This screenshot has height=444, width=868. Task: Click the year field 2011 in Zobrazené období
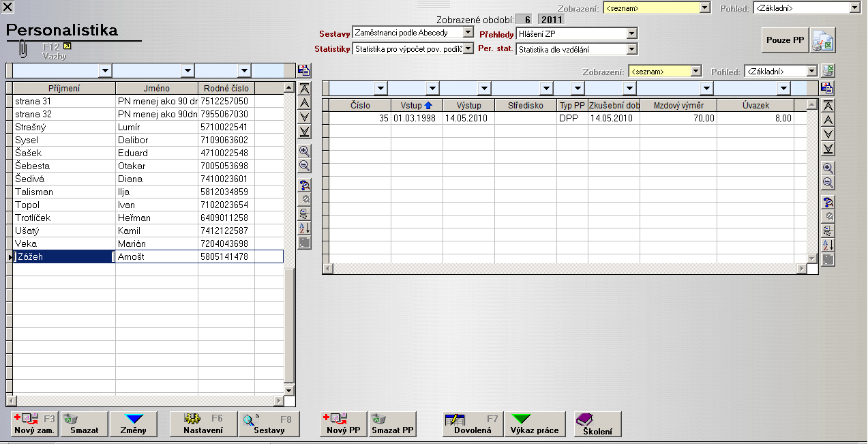tap(552, 20)
